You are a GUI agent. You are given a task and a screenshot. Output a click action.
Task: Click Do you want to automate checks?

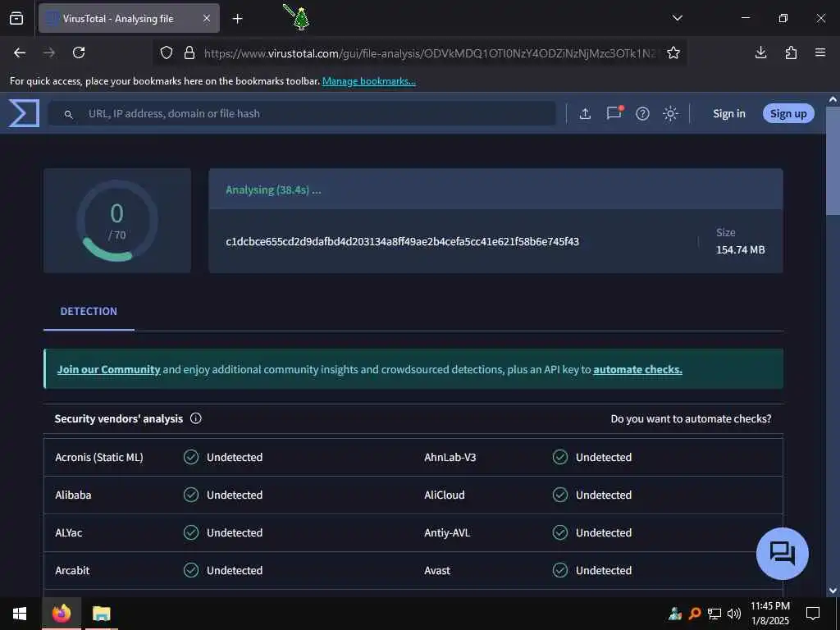point(691,419)
